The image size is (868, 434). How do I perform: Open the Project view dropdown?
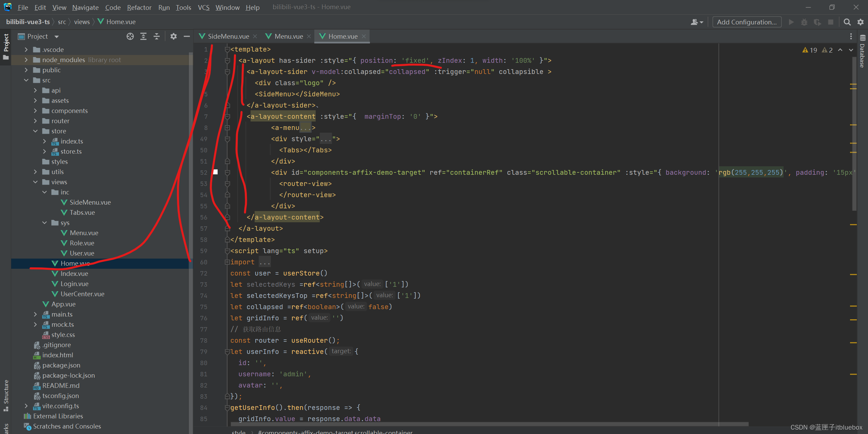(56, 37)
